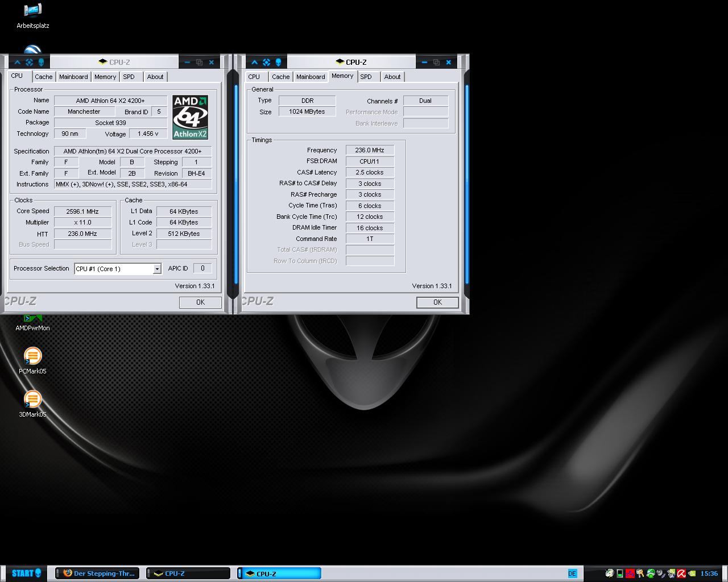Image resolution: width=728 pixels, height=582 pixels.
Task: Switch to the Cache tab in the left CPU-Z window
Action: point(43,77)
